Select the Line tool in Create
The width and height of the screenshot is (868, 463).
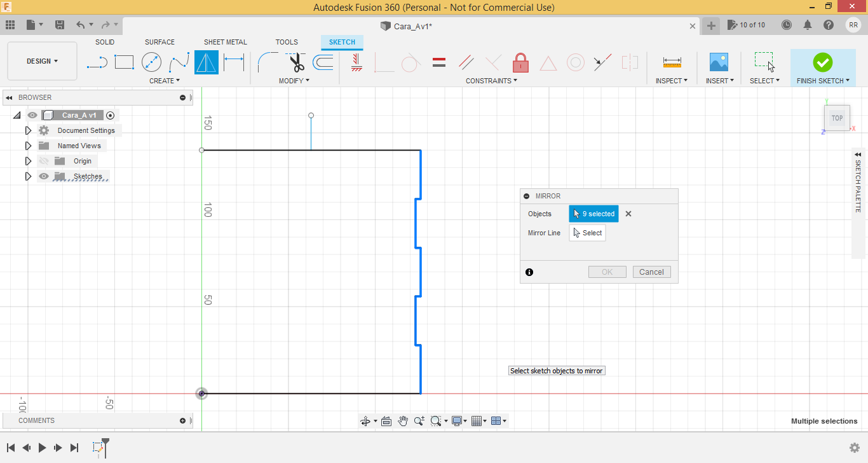pyautogui.click(x=97, y=62)
